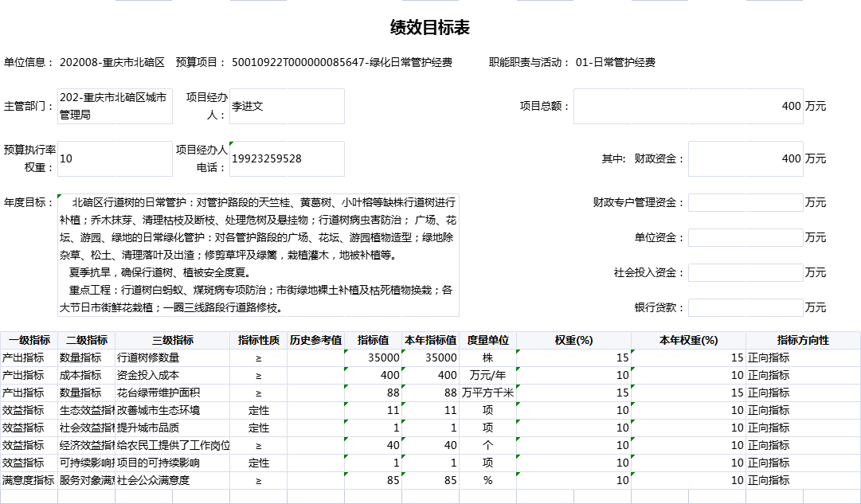This screenshot has height=504, width=861.
Task: Click the empty 单位资金 field
Action: click(x=746, y=238)
